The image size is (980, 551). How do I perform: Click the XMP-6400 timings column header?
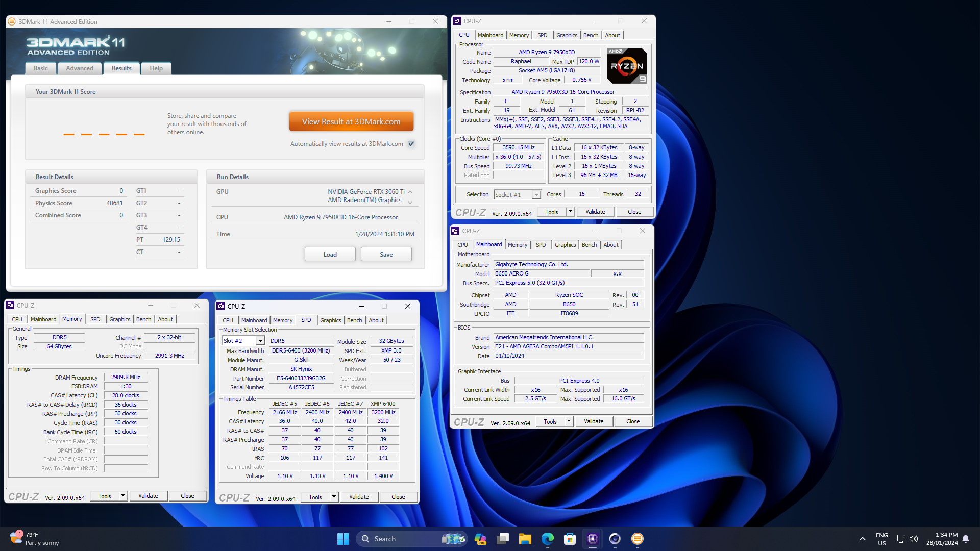383,404
